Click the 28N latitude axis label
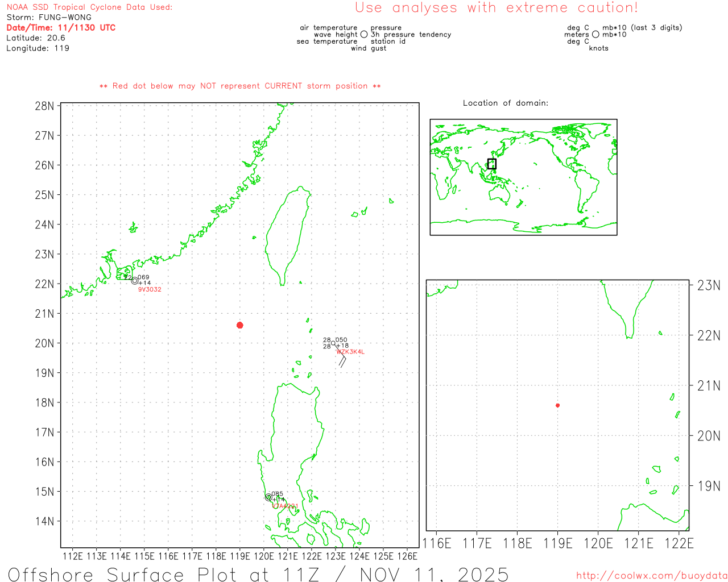This screenshot has height=582, width=728. [x=44, y=106]
